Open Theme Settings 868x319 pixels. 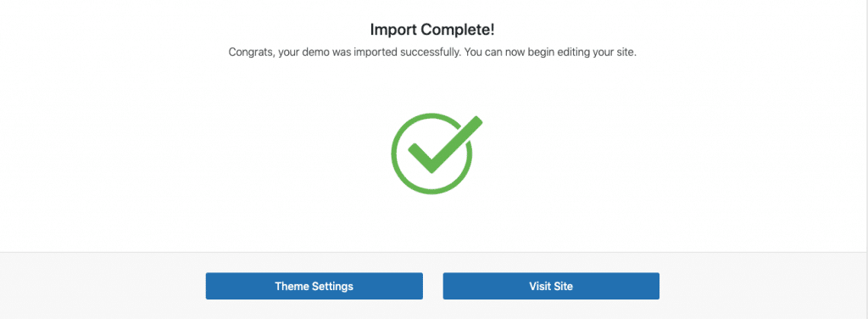coord(314,286)
